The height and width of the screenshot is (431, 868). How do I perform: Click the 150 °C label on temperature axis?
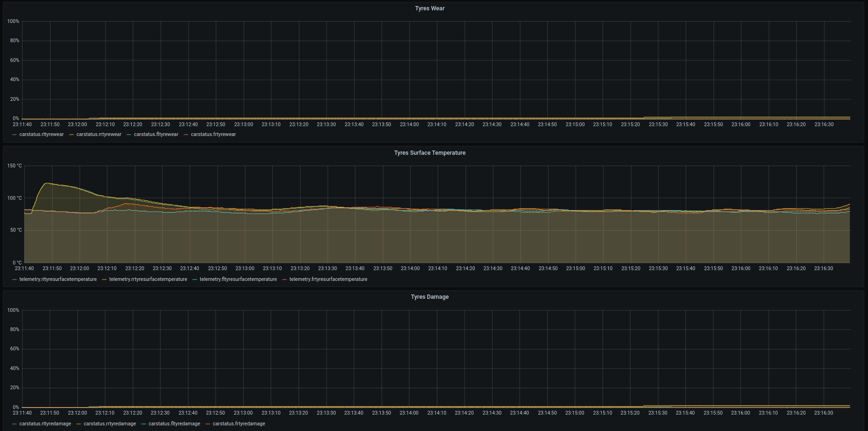click(15, 166)
